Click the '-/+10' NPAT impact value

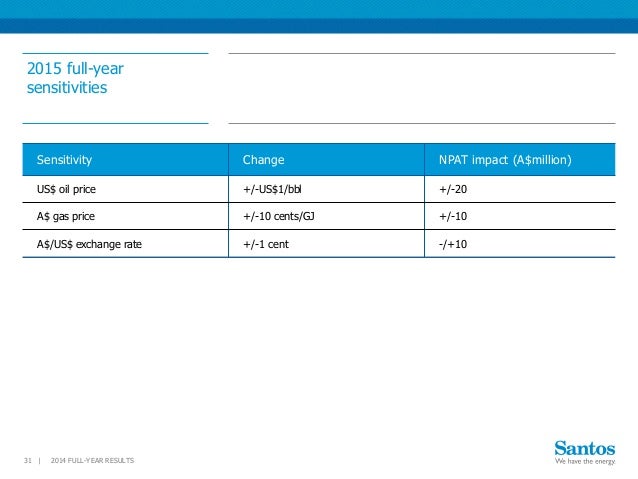453,244
